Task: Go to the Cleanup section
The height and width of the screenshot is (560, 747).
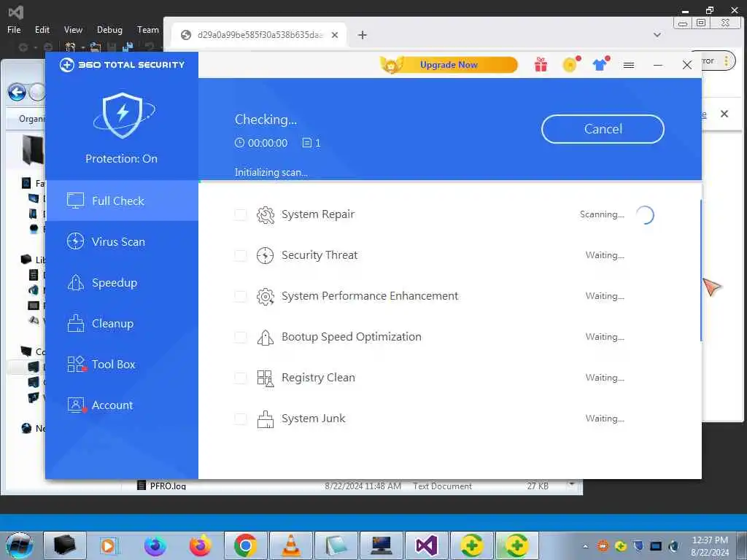Action: (x=122, y=324)
